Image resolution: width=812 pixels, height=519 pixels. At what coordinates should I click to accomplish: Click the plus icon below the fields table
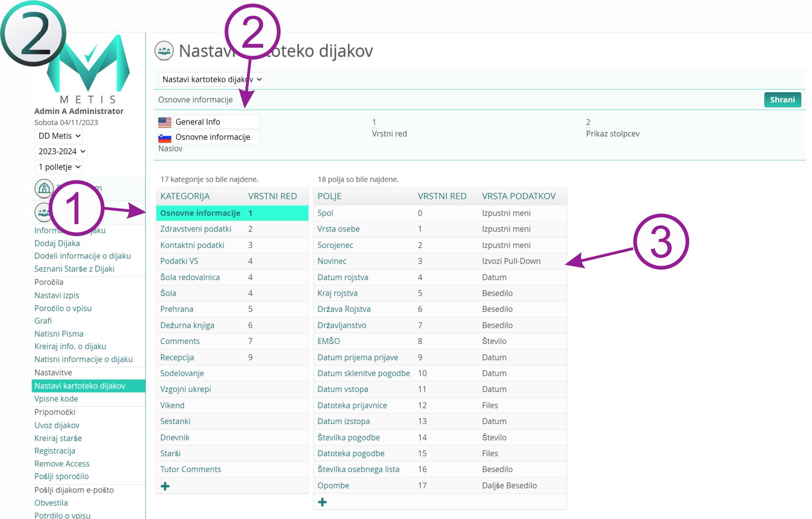click(x=322, y=502)
